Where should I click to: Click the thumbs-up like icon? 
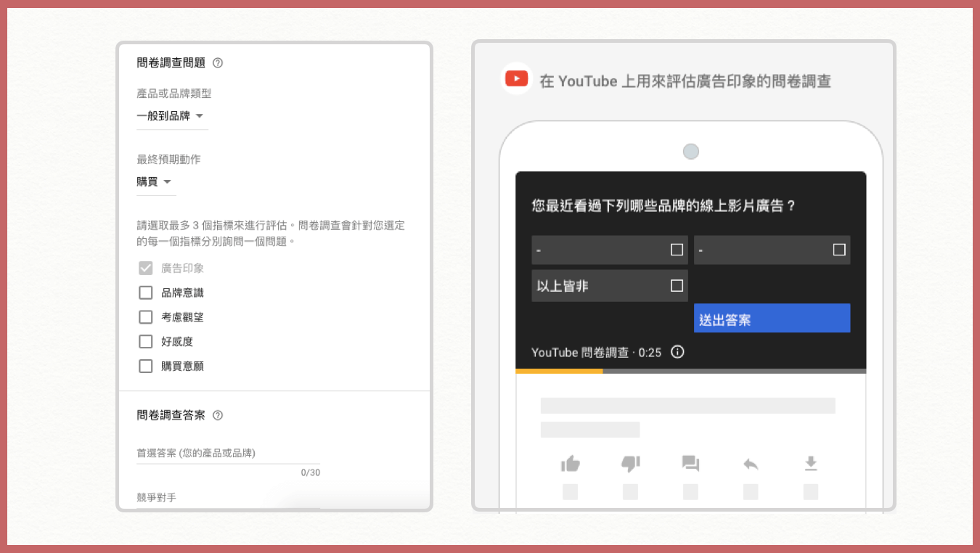click(571, 464)
